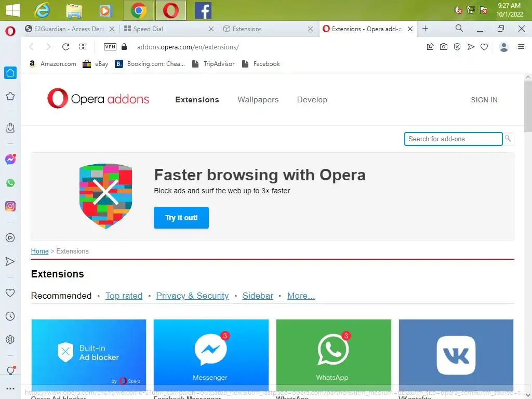The width and height of the screenshot is (532, 399).
Task: Open the edit/share page icon in address bar
Action: (x=430, y=47)
